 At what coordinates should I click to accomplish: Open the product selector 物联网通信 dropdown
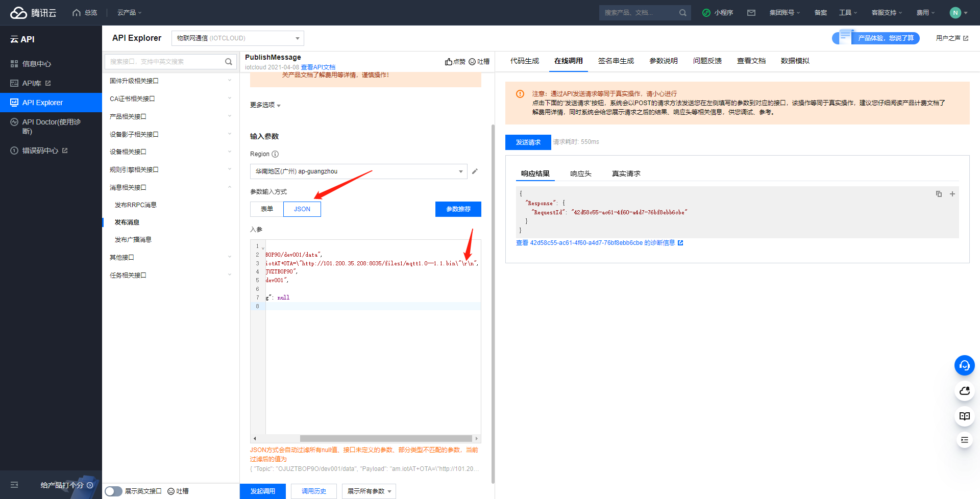238,38
